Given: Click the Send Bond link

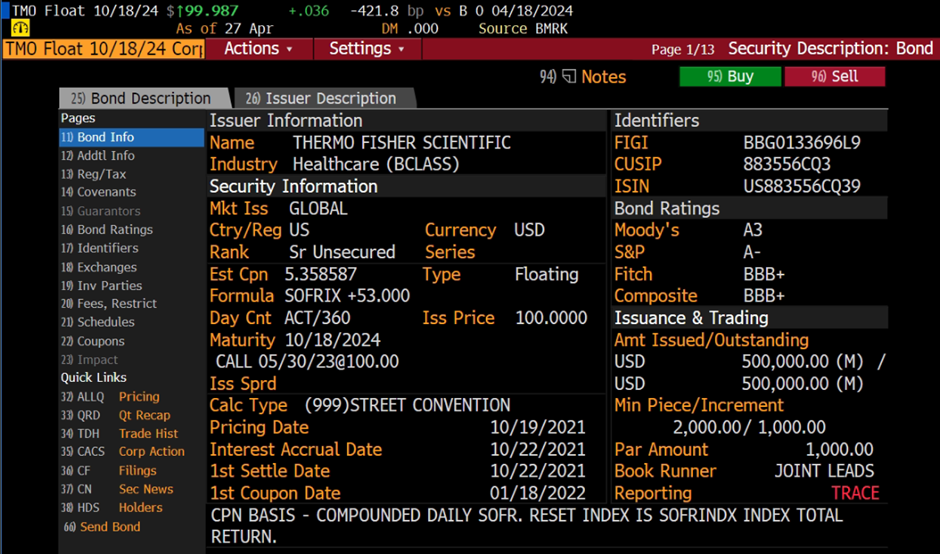Looking at the screenshot, I should click(102, 527).
